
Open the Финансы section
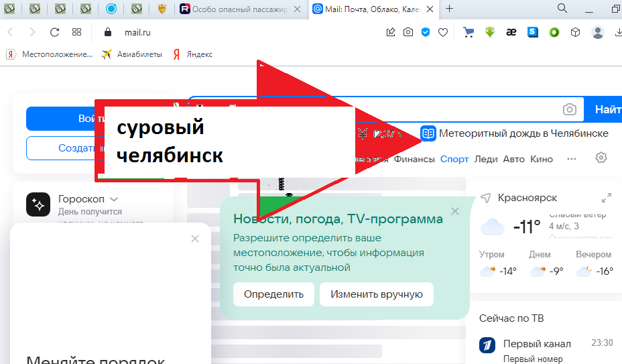coord(414,159)
